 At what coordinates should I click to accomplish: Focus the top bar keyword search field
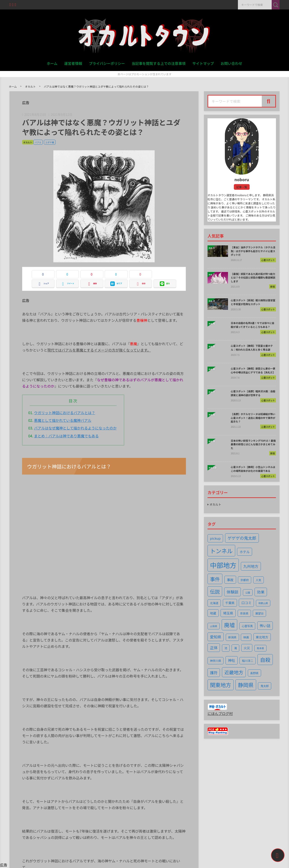255,5
